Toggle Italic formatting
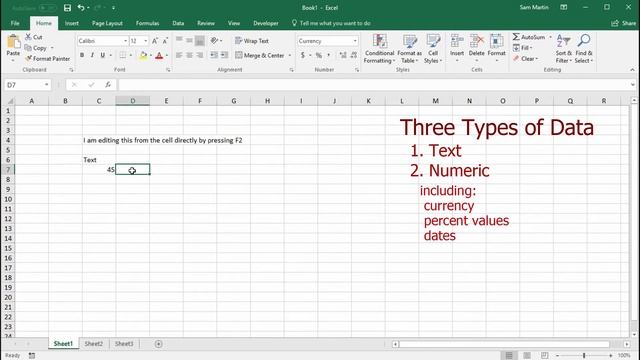This screenshot has height=360, width=640. pyautogui.click(x=92, y=55)
